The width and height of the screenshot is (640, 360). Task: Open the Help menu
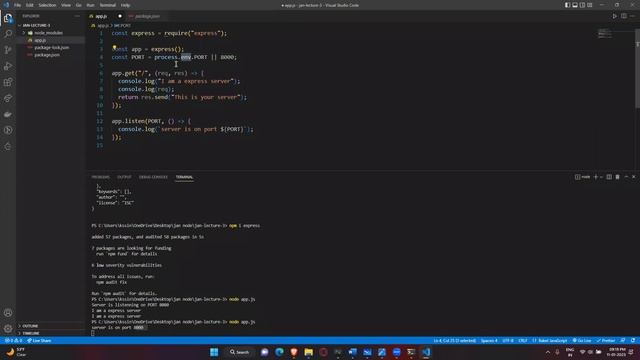125,5
